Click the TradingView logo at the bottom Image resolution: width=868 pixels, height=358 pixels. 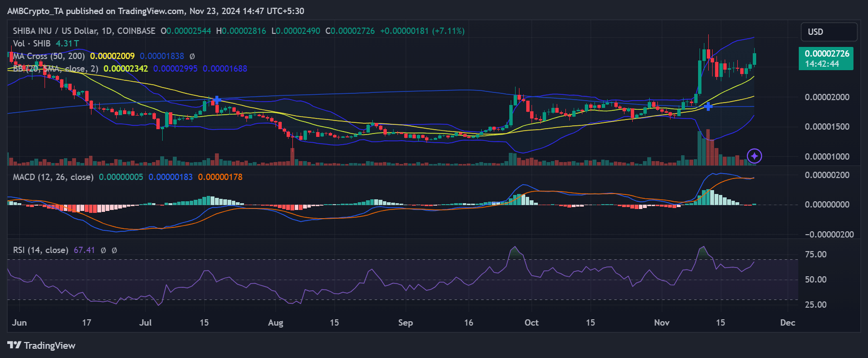[42, 345]
